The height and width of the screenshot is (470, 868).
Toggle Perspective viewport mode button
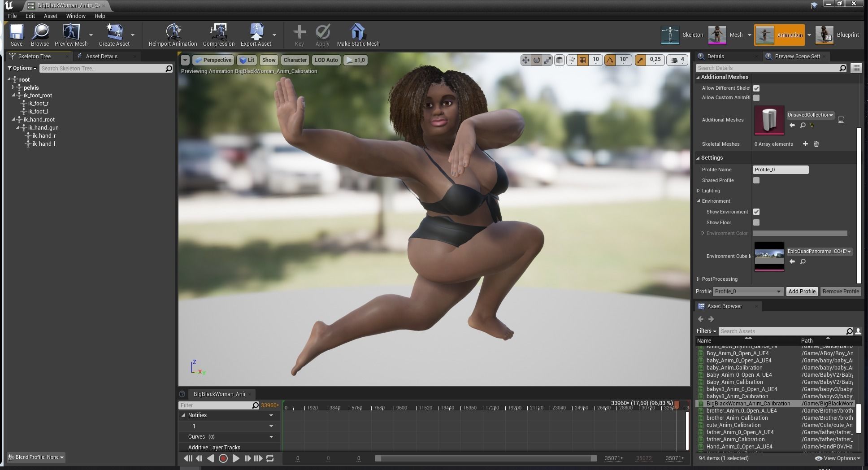tap(213, 60)
